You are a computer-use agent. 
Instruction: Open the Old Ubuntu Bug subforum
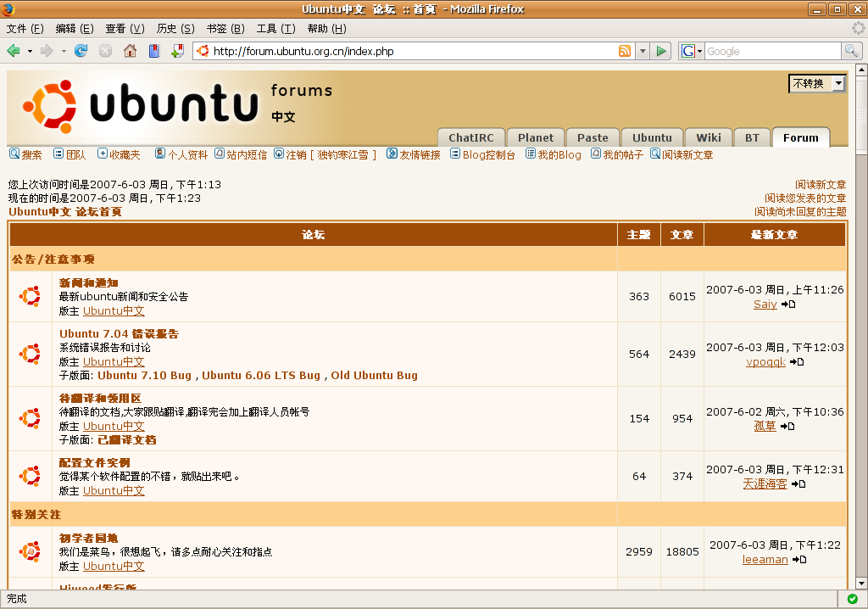(x=374, y=375)
